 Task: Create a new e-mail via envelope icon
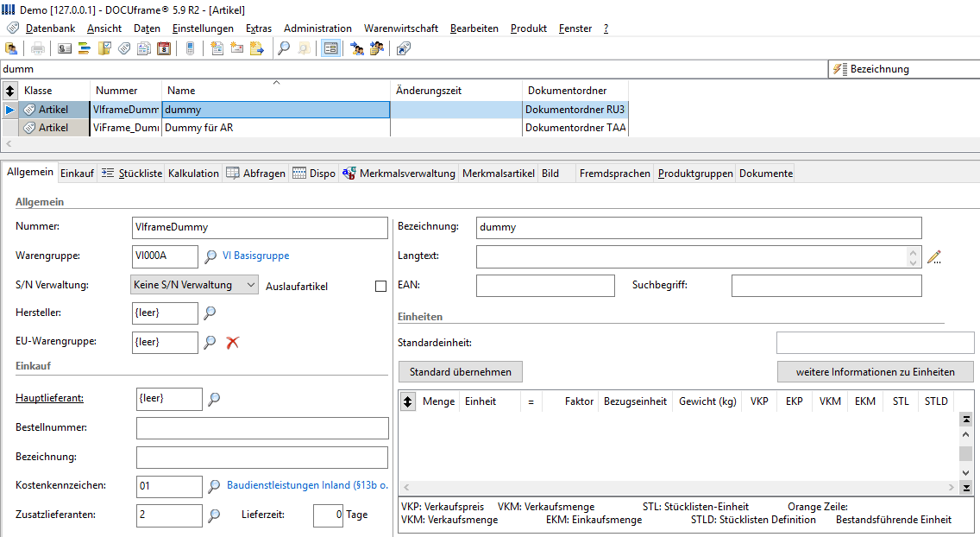pyautogui.click(x=237, y=48)
